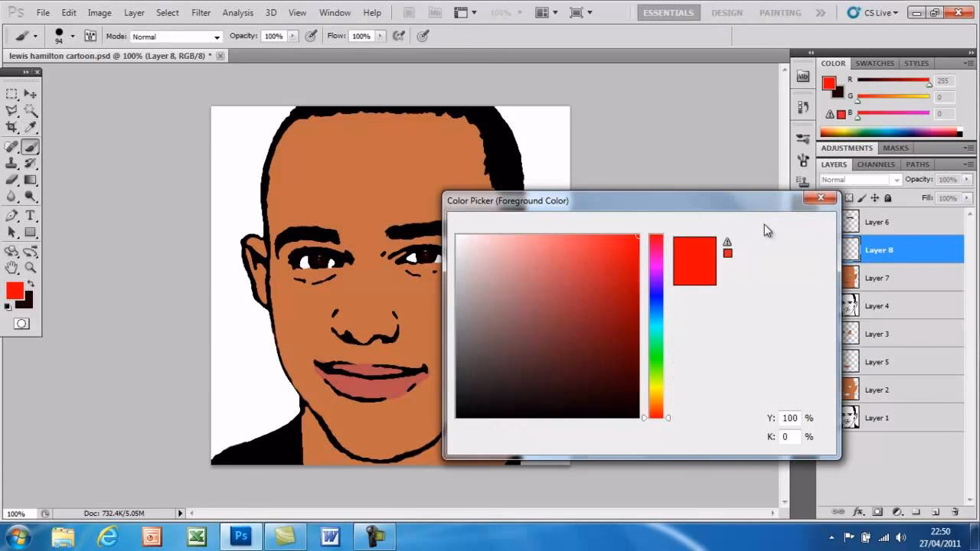Switch to the PAINTING workspace
Screen dimensions: 980x551
(780, 12)
